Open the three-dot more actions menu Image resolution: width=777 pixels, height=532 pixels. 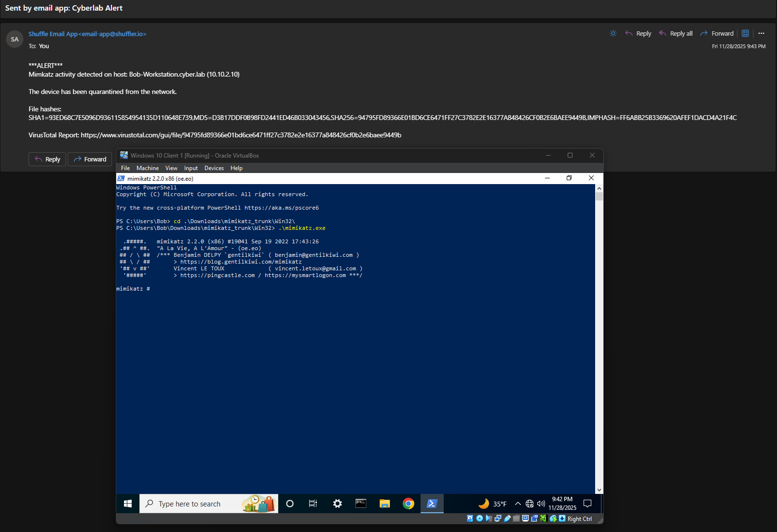(x=761, y=33)
